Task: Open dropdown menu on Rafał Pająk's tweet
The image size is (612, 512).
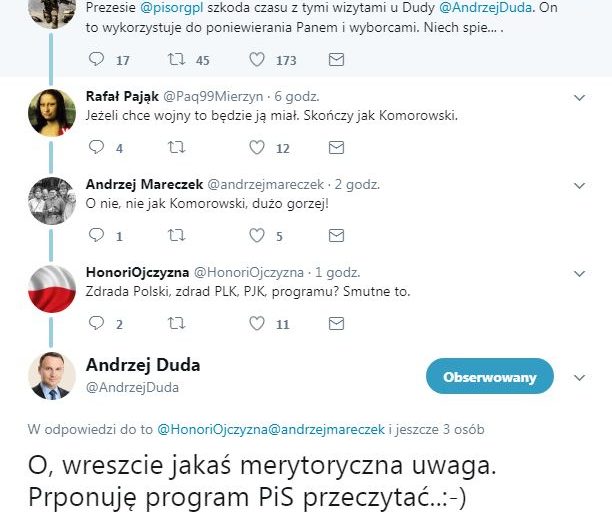Action: [x=580, y=98]
